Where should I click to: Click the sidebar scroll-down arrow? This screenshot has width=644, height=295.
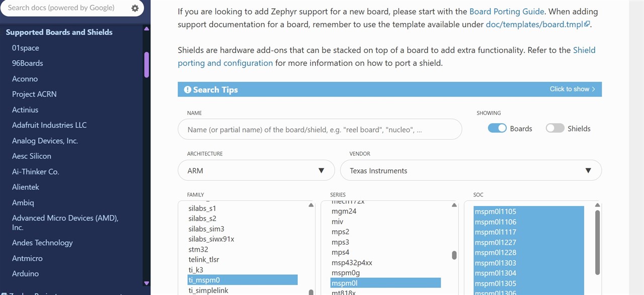146,283
